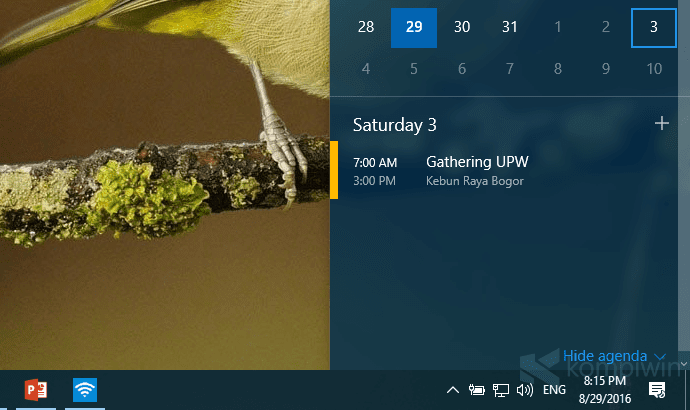This screenshot has width=690, height=410.
Task: Open the Action Center notifications icon
Action: click(657, 390)
